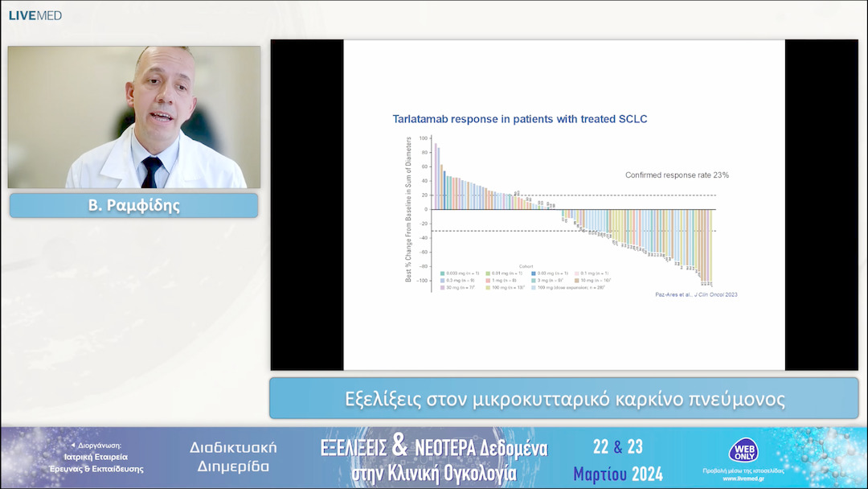Click the chart y-axis label Best % Change
This screenshot has height=489, width=868.
coord(408,209)
